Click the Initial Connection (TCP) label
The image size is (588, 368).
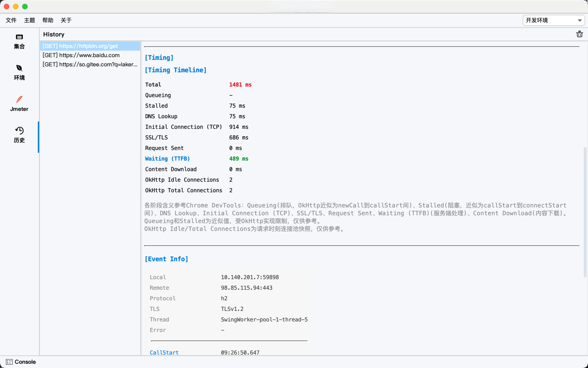coord(184,127)
